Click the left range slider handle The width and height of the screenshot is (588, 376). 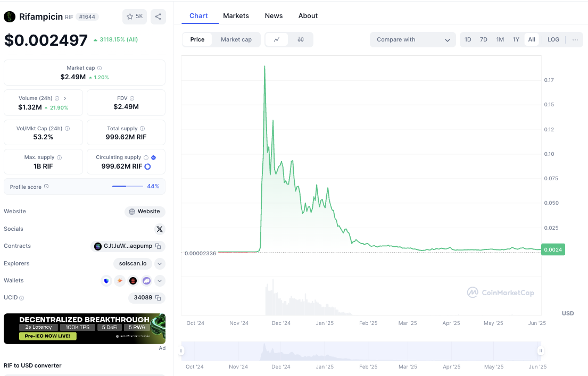[181, 350]
